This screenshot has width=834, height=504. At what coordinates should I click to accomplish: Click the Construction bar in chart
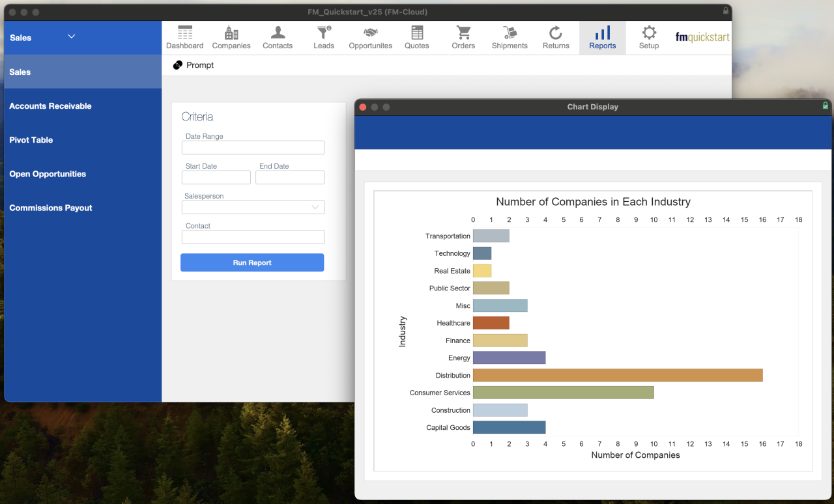click(500, 410)
